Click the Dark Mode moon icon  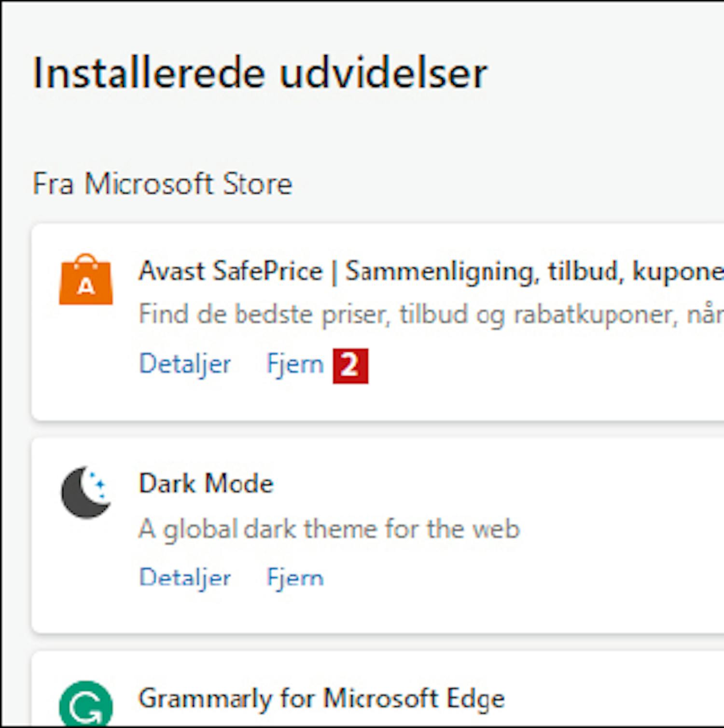[86, 492]
